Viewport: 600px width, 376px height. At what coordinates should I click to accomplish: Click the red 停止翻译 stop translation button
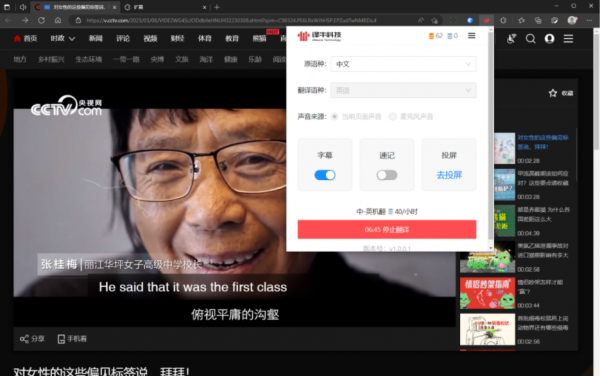[387, 230]
